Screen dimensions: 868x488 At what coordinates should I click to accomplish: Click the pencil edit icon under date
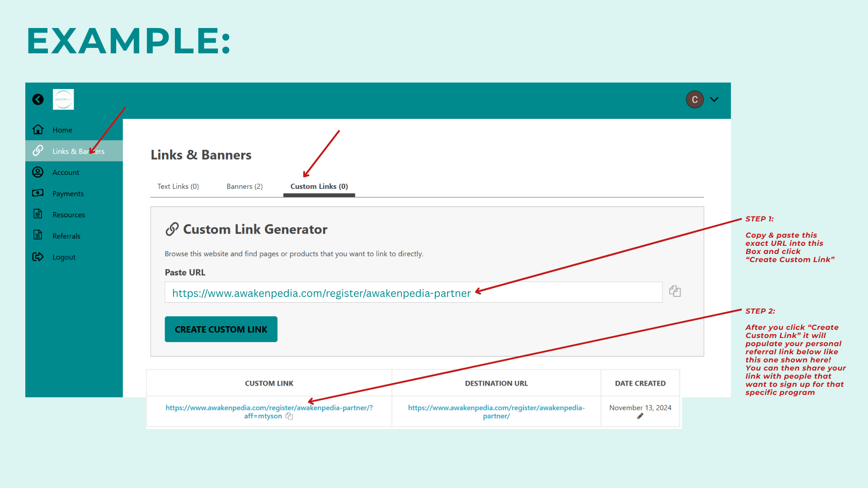click(640, 416)
